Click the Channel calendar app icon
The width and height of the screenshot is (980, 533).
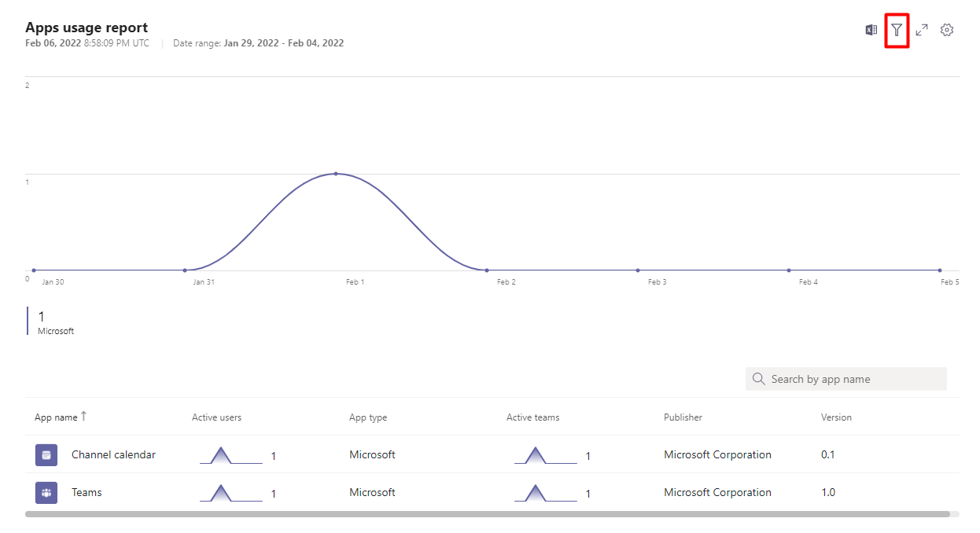pos(46,455)
